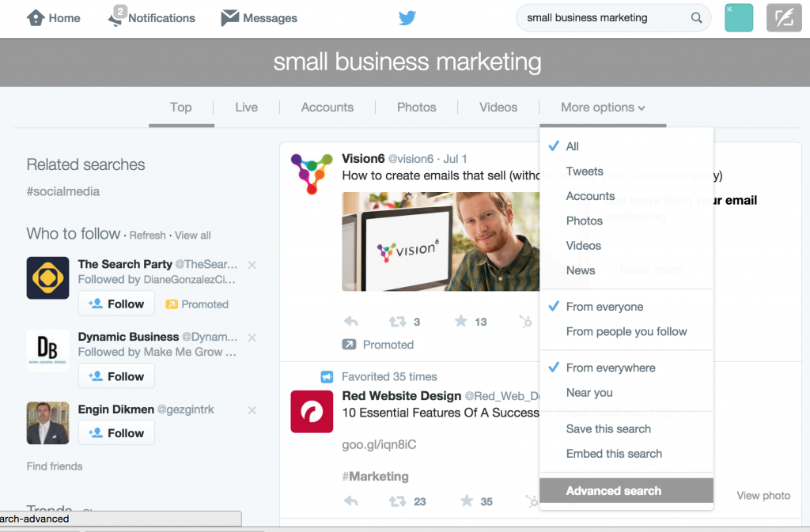Collapse the More options dropdown
810x532 pixels.
[x=603, y=108]
